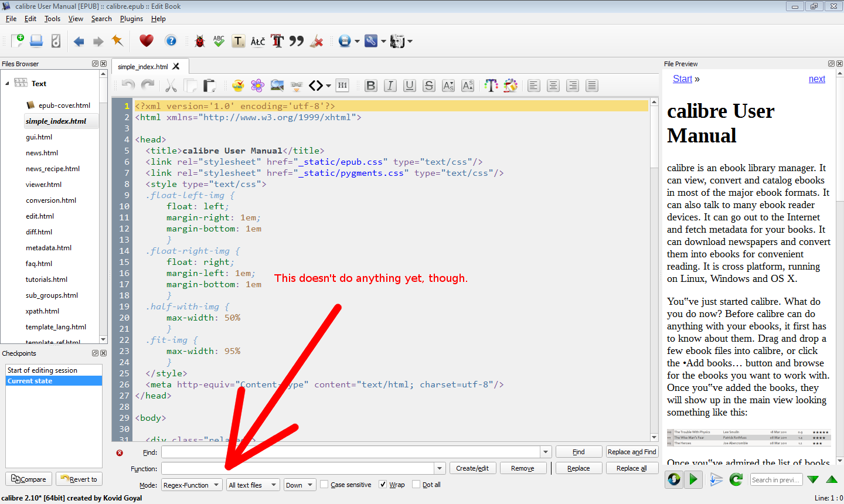
Task: Open the View menu
Action: click(76, 19)
